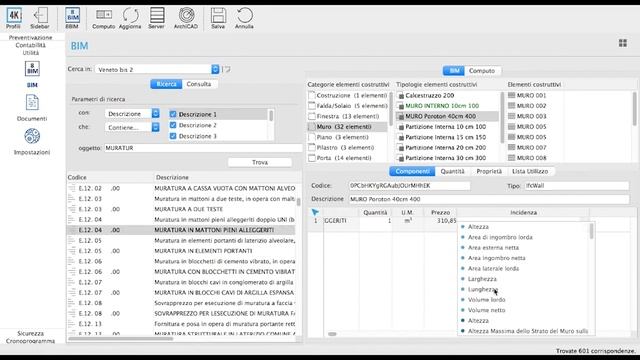640x360 pixels.
Task: Select the 8BIM toolbar icon
Action: point(72,18)
